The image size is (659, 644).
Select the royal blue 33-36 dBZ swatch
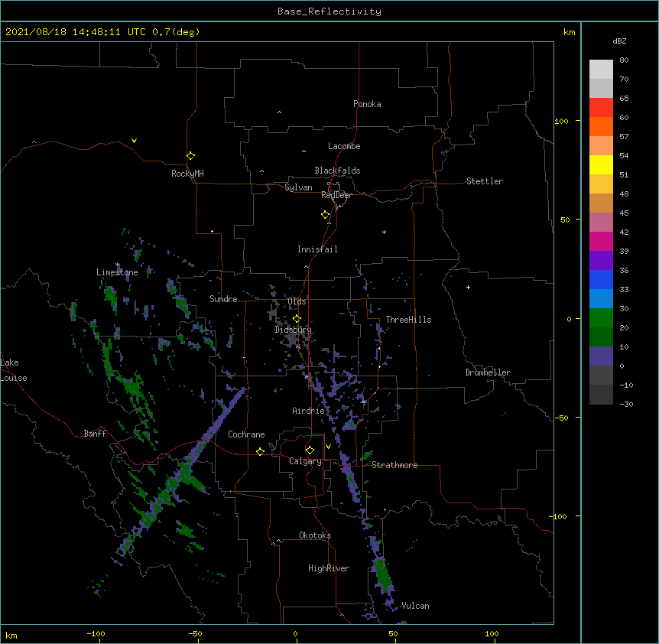click(601, 279)
